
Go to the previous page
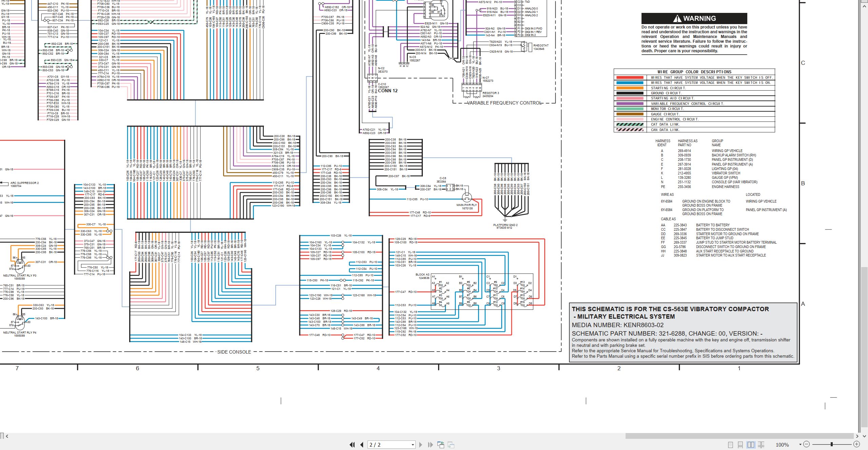(x=362, y=445)
